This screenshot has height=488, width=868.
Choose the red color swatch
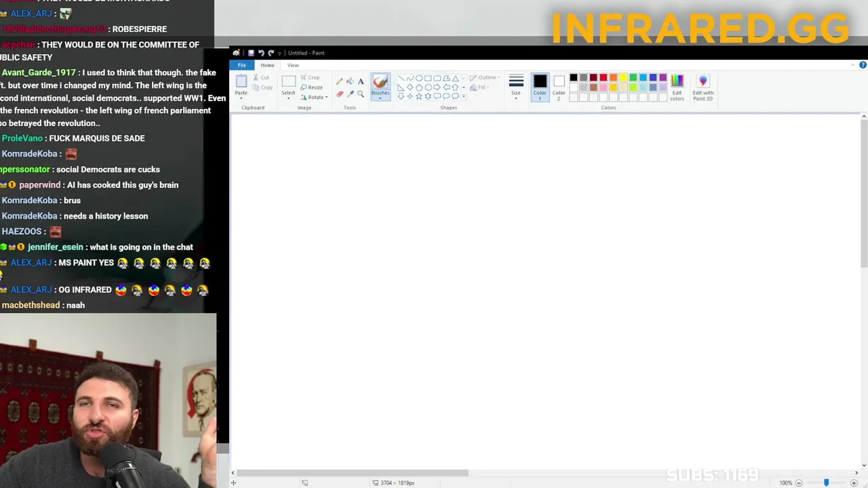[604, 77]
